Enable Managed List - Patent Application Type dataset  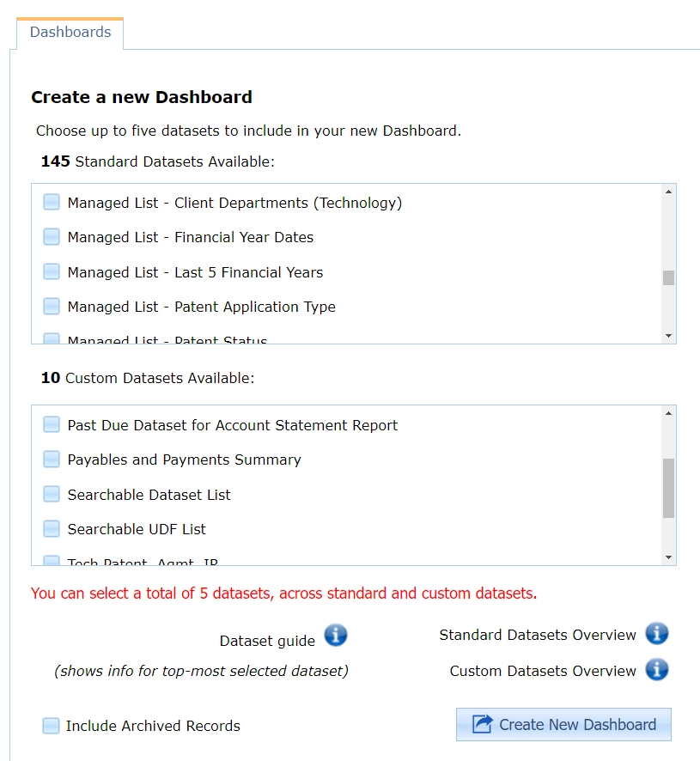[52, 307]
